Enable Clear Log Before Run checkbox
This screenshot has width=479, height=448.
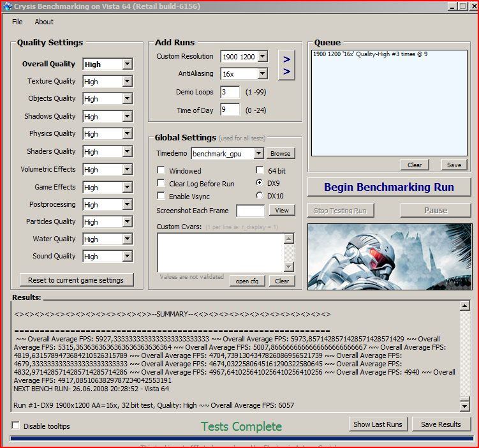pos(161,183)
